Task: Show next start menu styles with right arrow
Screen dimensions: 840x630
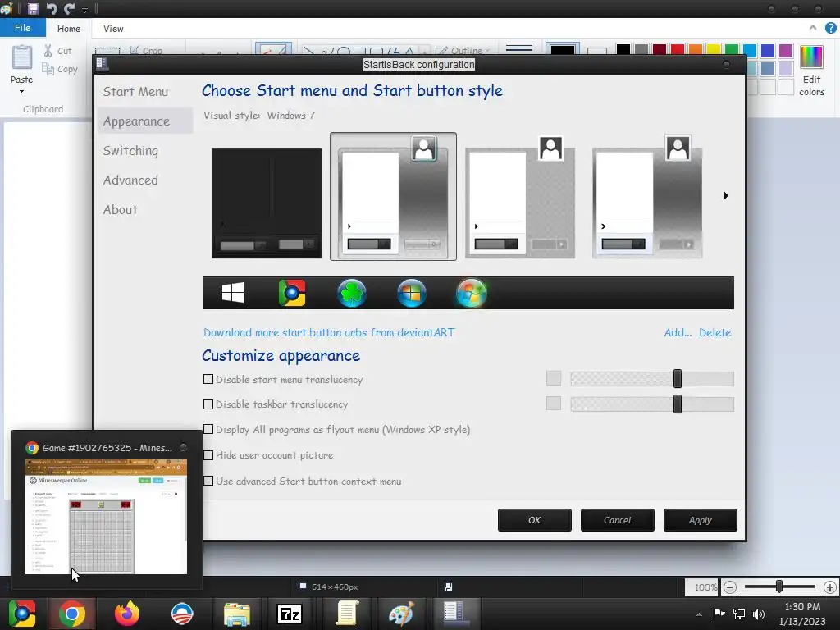Action: pyautogui.click(x=725, y=195)
